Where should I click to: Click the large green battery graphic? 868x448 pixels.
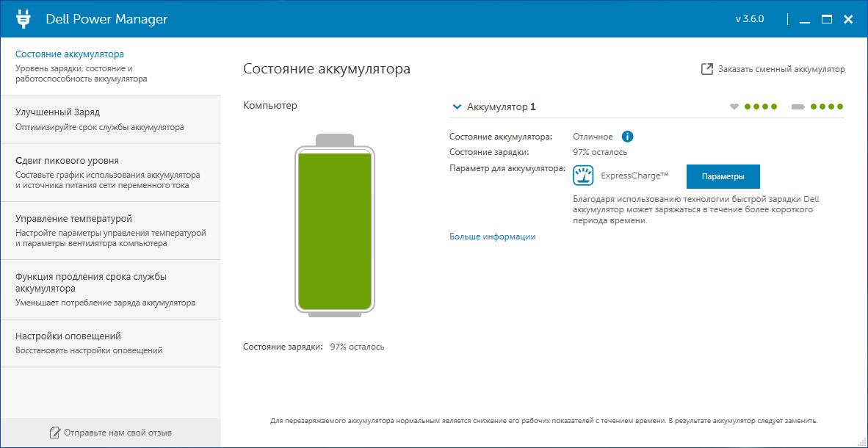334,225
